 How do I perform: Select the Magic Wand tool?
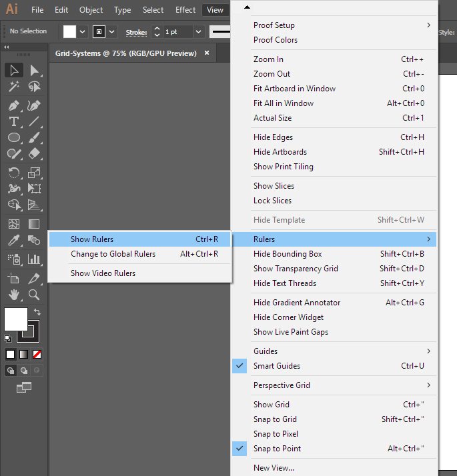tap(14, 87)
